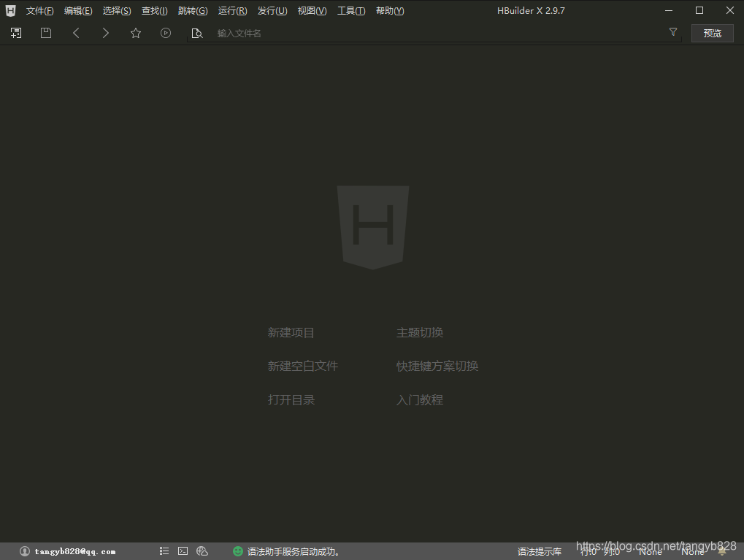Go forward with the right arrow icon
Screen dimensions: 744x560
pyautogui.click(x=106, y=33)
